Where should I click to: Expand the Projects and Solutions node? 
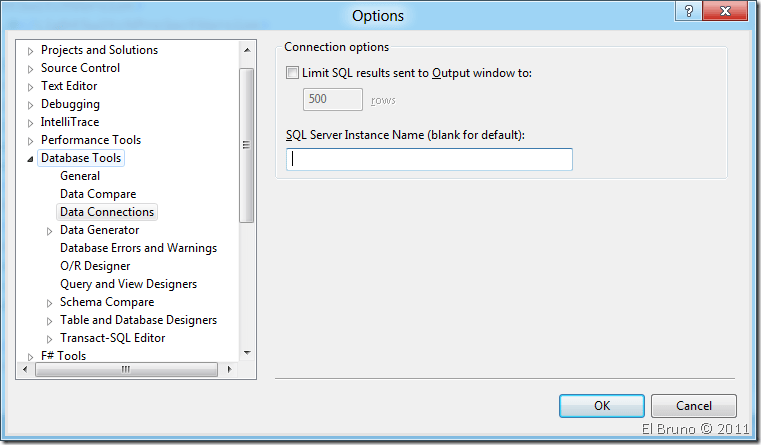31,51
